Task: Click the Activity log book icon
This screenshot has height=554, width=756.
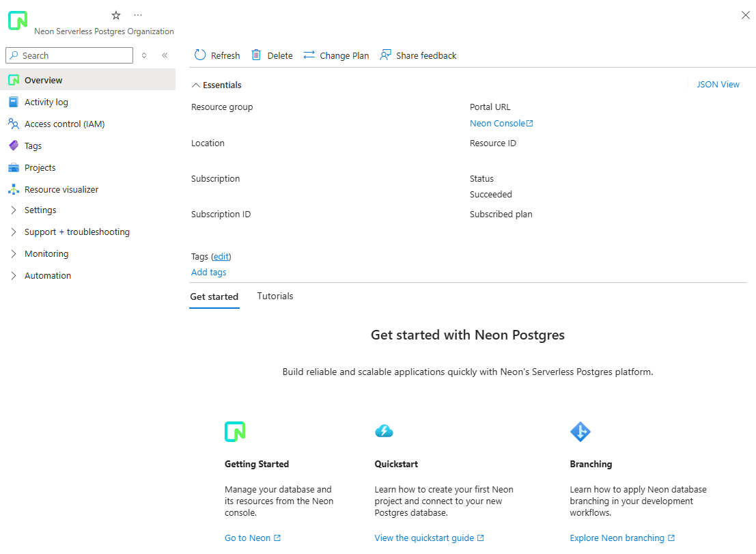Action: point(14,102)
